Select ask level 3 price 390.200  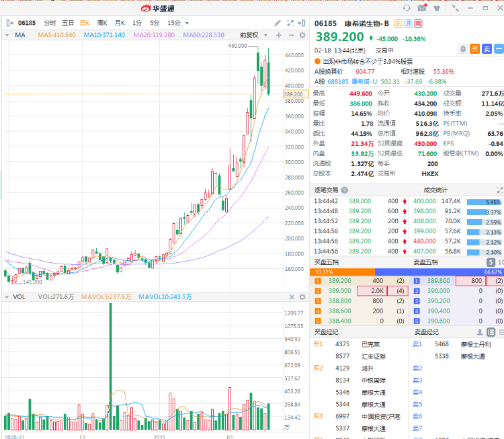tap(438, 301)
